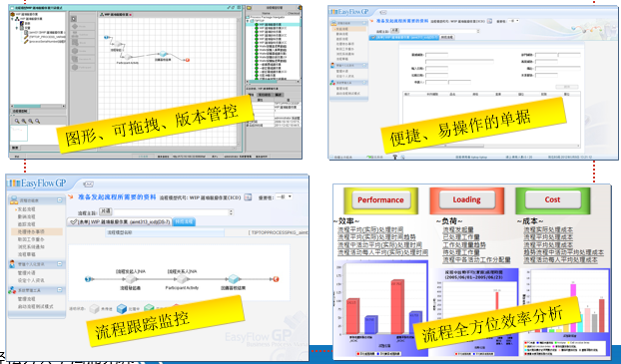Select the [表单] WIP form tab in the tracking panel
The image size is (621, 364).
[119, 222]
